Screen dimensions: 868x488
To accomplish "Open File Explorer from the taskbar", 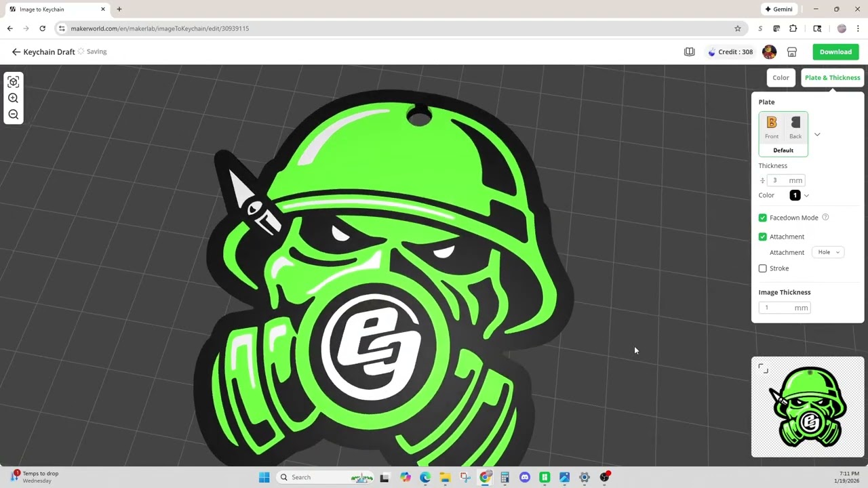I will click(445, 477).
